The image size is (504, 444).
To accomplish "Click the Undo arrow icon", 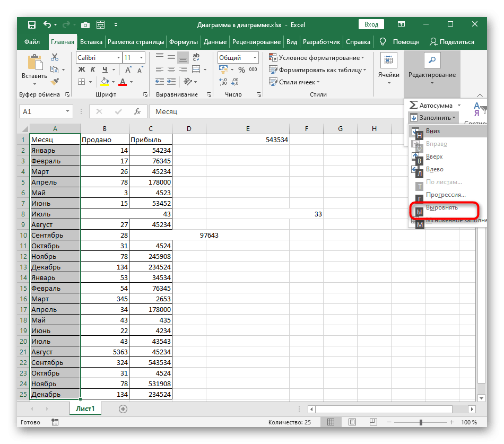I will coord(47,25).
